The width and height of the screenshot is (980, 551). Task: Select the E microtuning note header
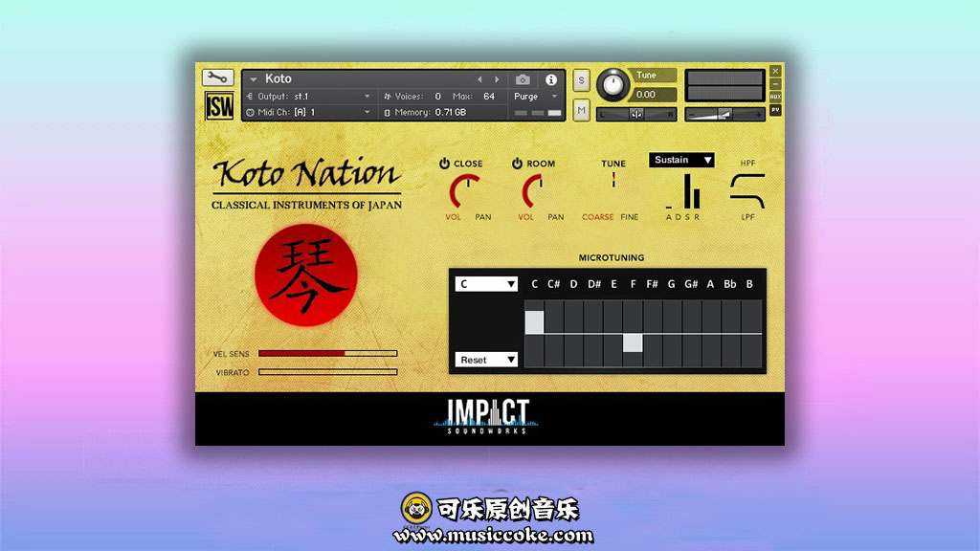click(x=613, y=283)
